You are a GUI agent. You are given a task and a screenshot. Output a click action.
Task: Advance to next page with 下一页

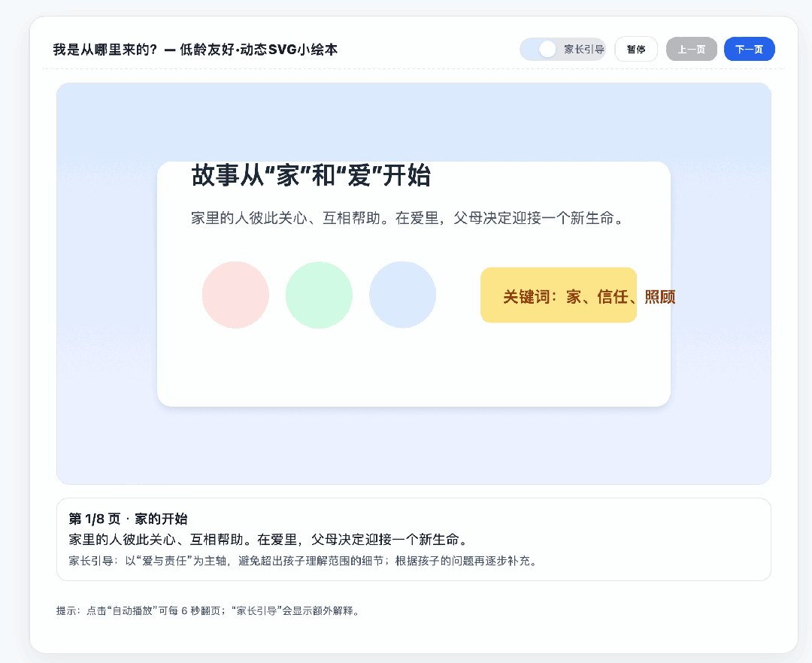[x=749, y=50]
